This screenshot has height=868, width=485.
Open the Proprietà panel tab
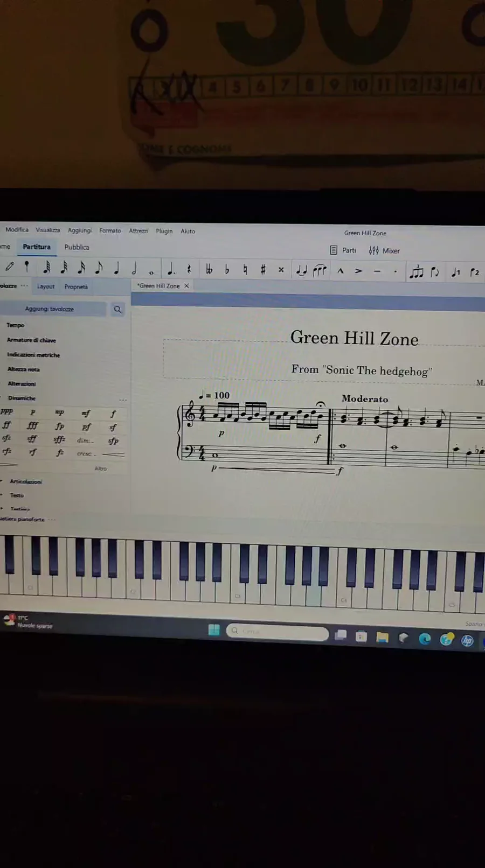tap(76, 287)
